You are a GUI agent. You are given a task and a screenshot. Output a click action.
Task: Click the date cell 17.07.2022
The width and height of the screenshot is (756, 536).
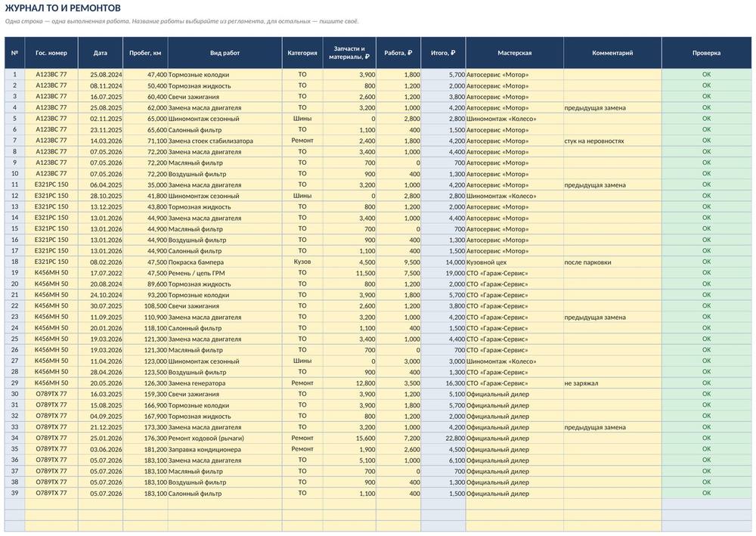[x=101, y=273]
